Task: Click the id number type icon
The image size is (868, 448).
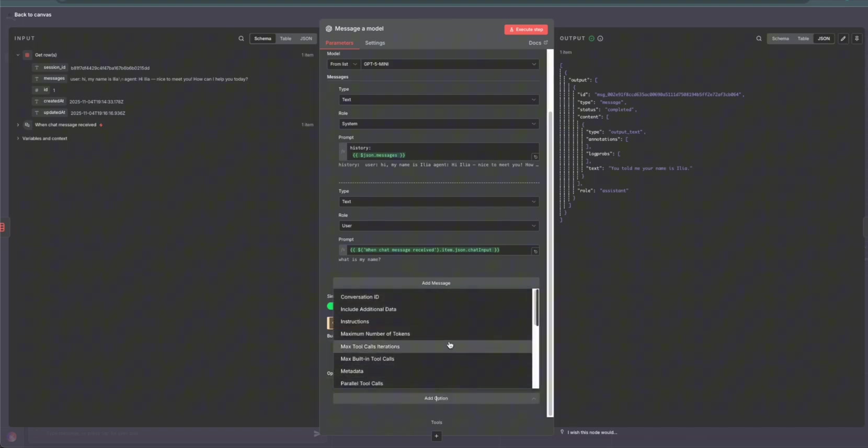Action: point(37,90)
